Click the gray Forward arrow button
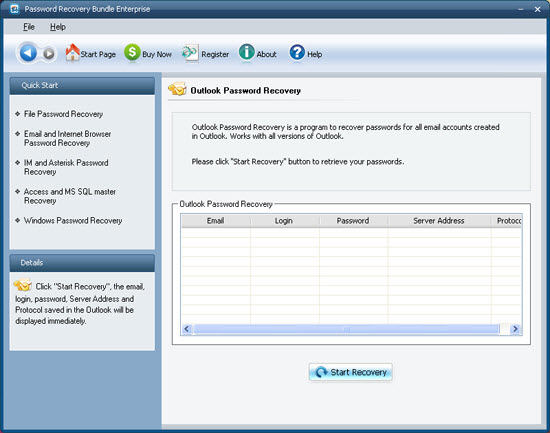 pyautogui.click(x=49, y=54)
